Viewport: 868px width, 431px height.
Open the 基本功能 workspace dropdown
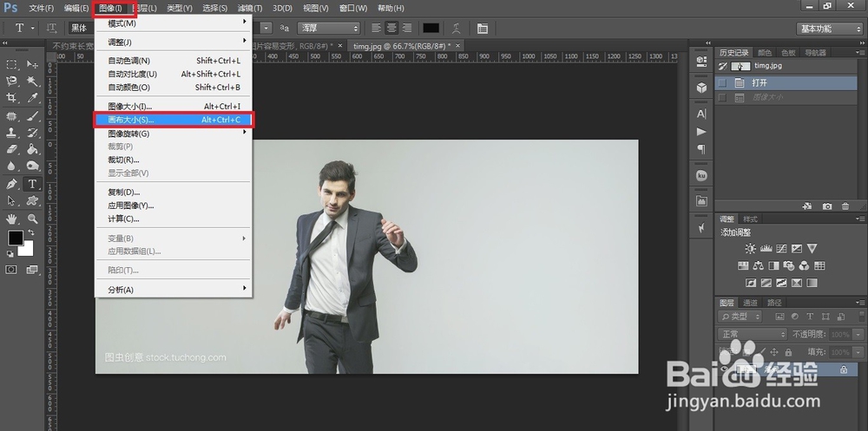pos(829,29)
